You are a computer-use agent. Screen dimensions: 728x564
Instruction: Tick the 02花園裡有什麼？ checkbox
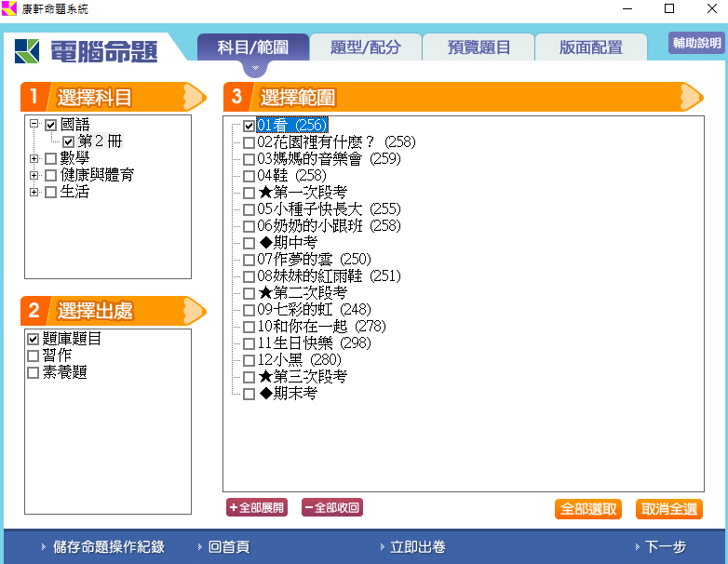point(249,142)
